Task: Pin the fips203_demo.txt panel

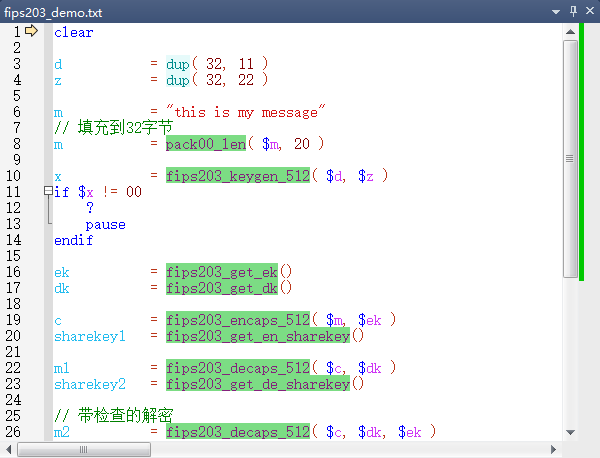Action: tap(573, 11)
